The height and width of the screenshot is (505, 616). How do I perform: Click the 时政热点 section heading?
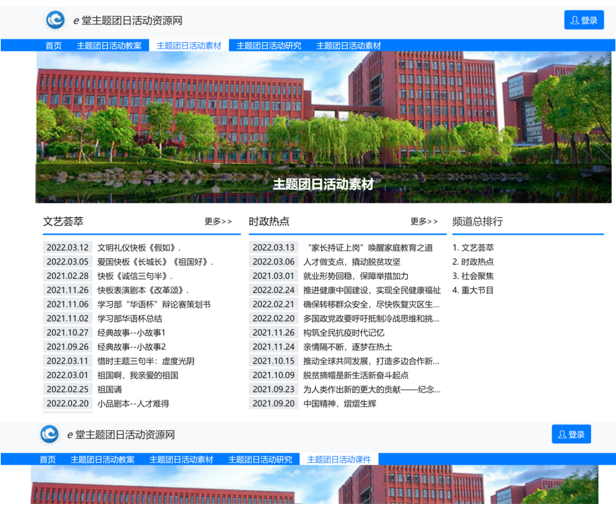[269, 221]
